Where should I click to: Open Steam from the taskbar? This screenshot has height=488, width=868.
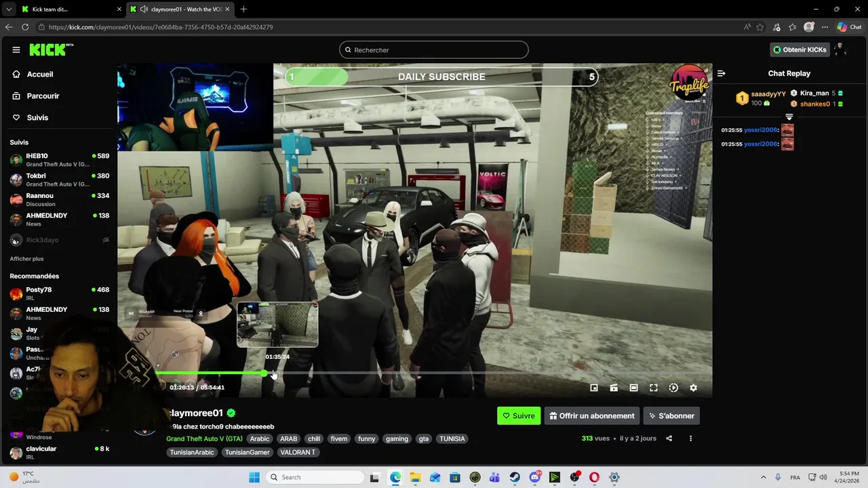coord(515,477)
